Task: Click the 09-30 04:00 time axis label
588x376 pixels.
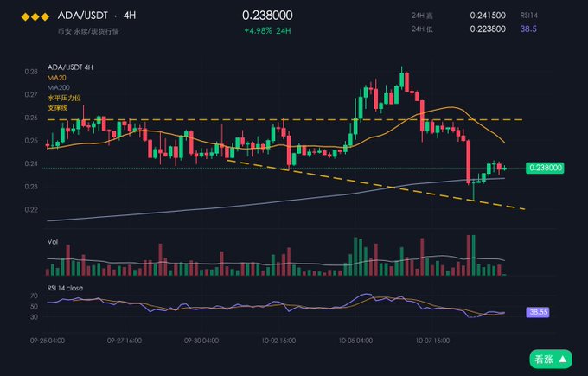Action: [x=201, y=341]
